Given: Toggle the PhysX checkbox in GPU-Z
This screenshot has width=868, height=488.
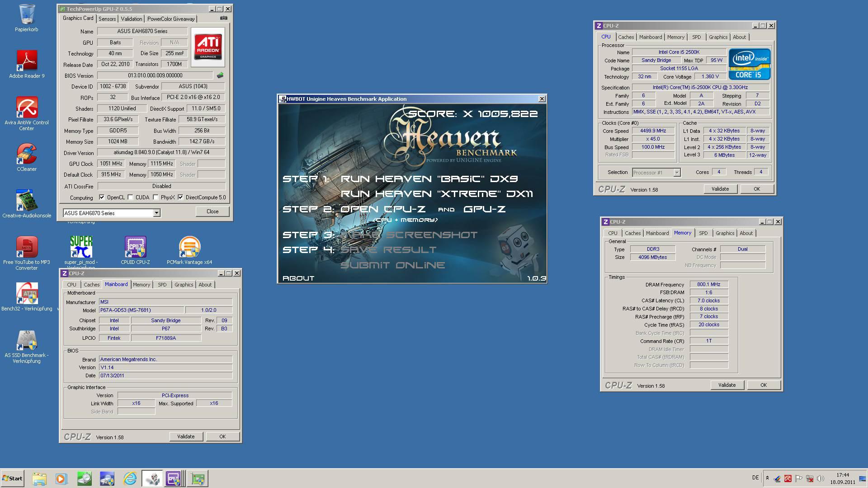Looking at the screenshot, I should pyautogui.click(x=156, y=197).
